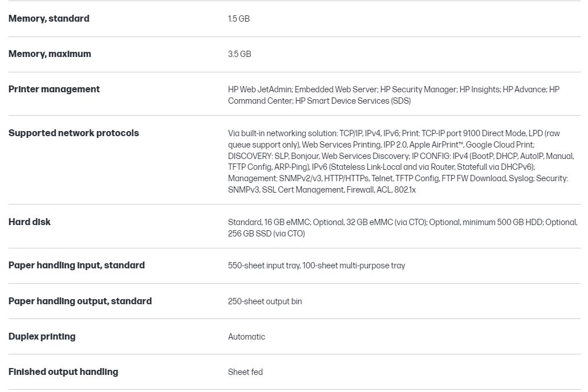Click the 'Duplex printing' row label

pyautogui.click(x=42, y=337)
